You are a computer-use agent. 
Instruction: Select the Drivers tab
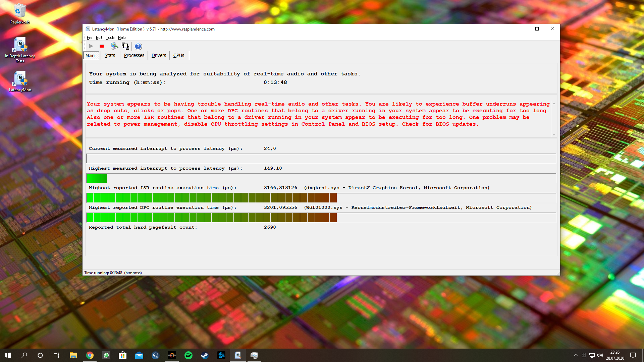(159, 56)
